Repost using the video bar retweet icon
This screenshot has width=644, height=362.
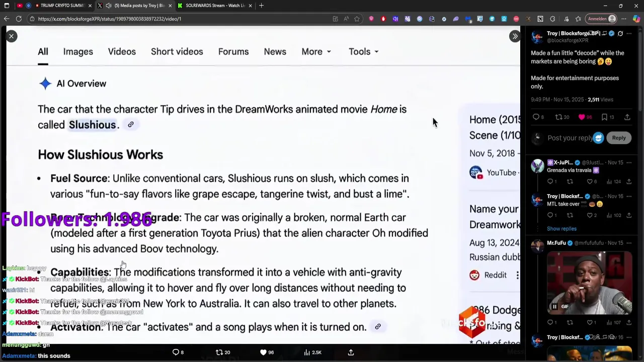coord(219,352)
